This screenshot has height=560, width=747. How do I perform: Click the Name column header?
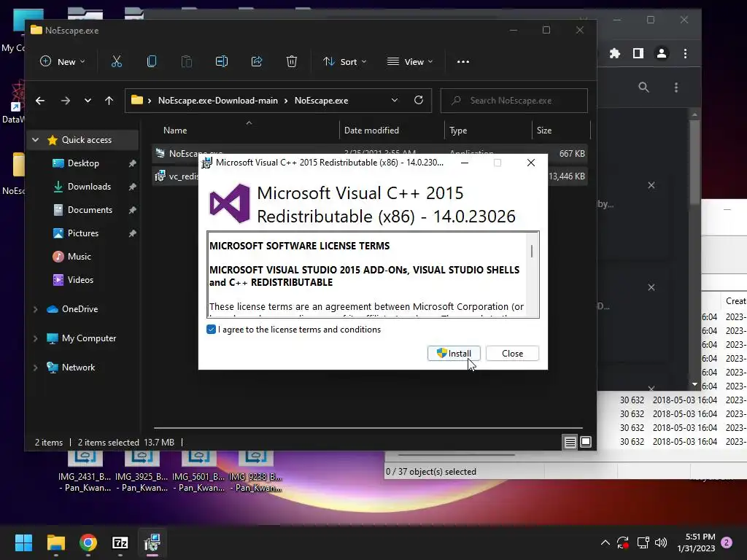(x=175, y=130)
